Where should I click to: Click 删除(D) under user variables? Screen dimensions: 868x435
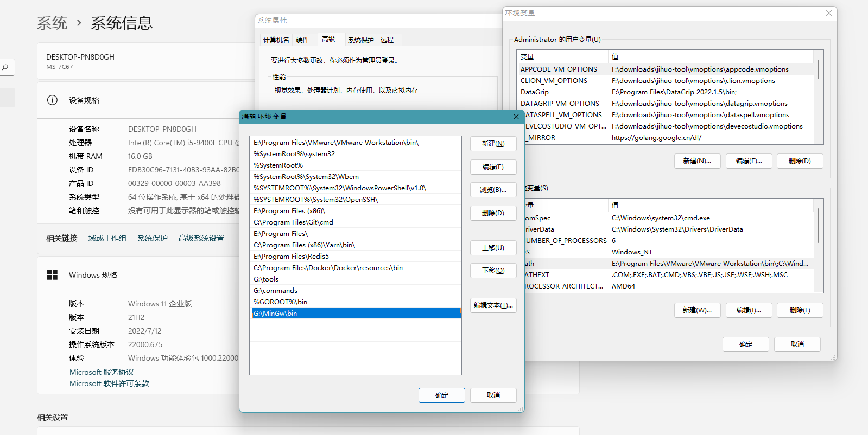pos(800,161)
